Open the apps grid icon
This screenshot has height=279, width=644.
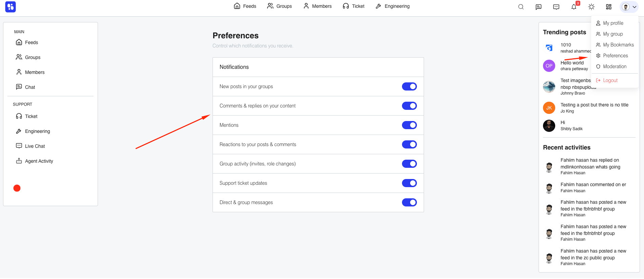pyautogui.click(x=609, y=7)
